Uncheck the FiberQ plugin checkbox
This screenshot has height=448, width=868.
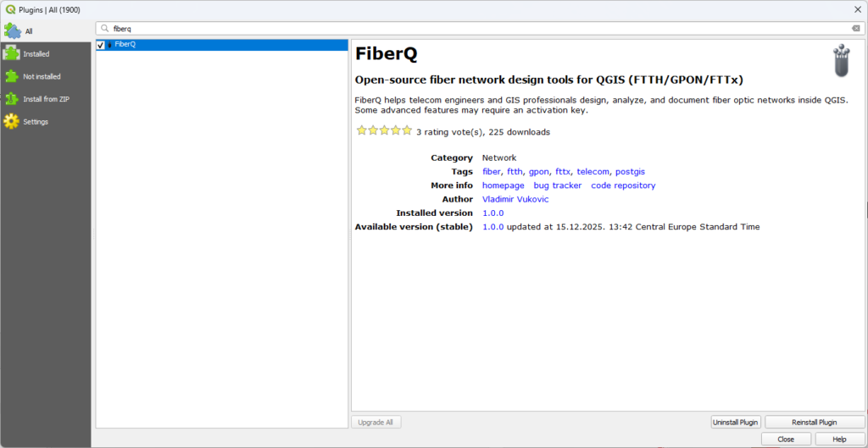[101, 45]
